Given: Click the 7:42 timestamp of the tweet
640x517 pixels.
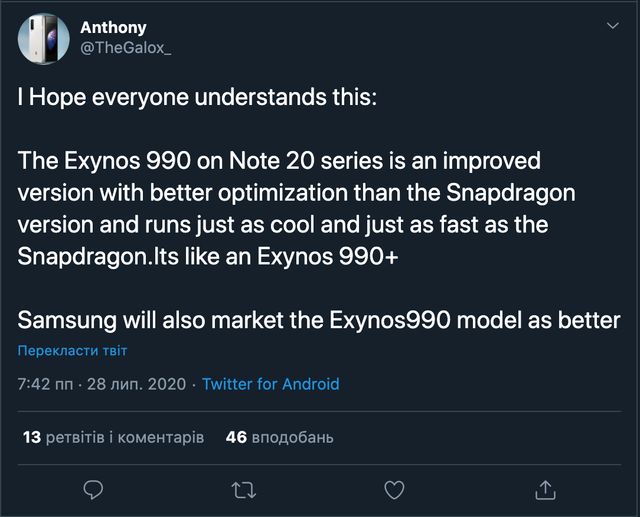Looking at the screenshot, I should pos(44,384).
